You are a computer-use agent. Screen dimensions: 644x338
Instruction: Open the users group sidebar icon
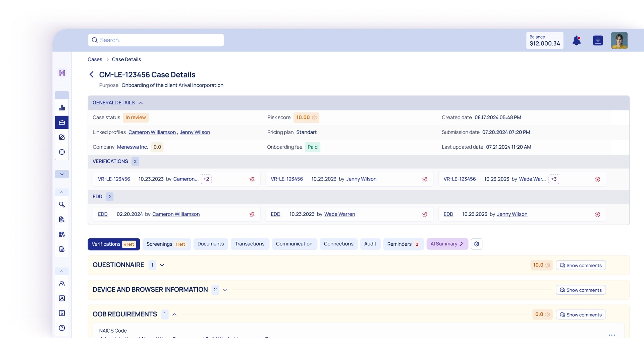[x=62, y=284]
